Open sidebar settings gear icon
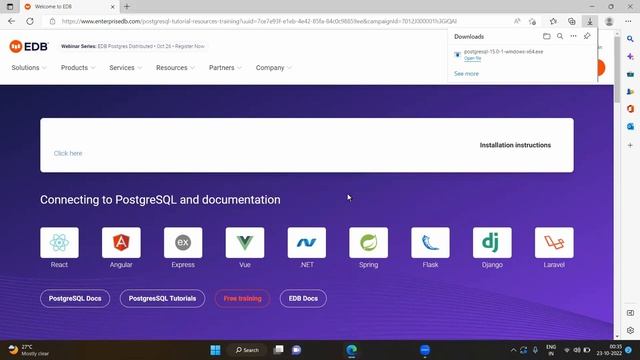 [630, 330]
